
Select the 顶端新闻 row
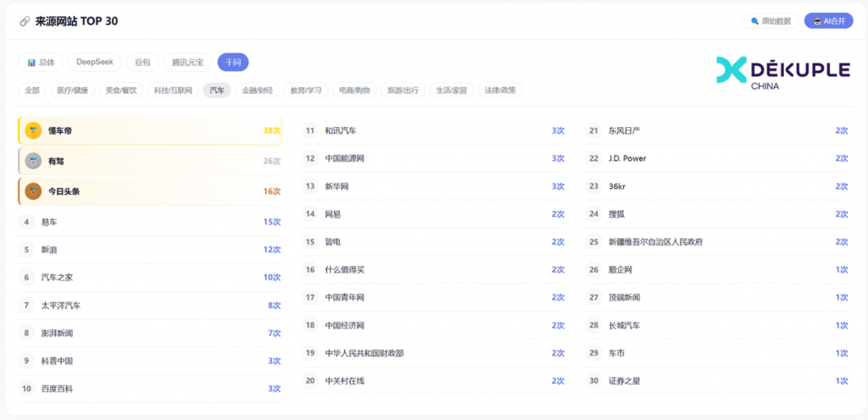coord(717,297)
